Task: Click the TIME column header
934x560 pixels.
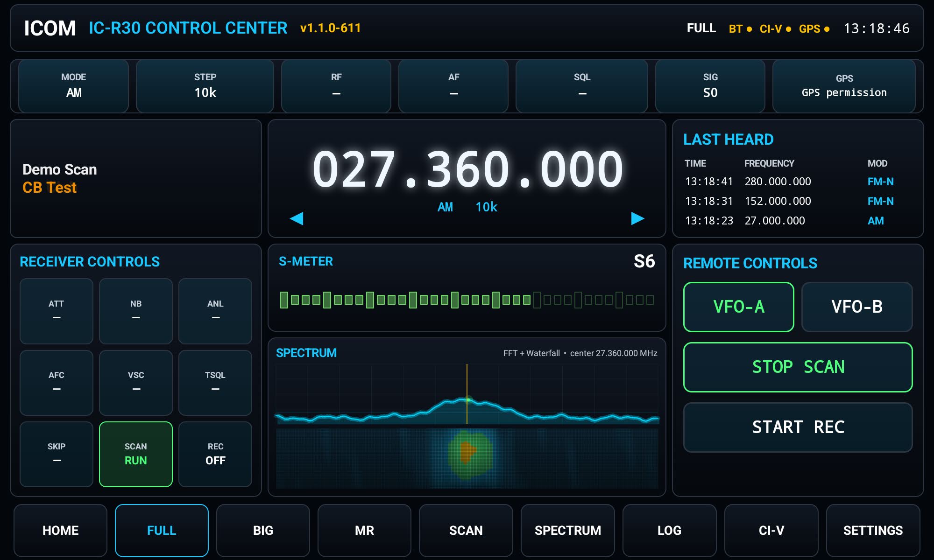Action: tap(695, 164)
